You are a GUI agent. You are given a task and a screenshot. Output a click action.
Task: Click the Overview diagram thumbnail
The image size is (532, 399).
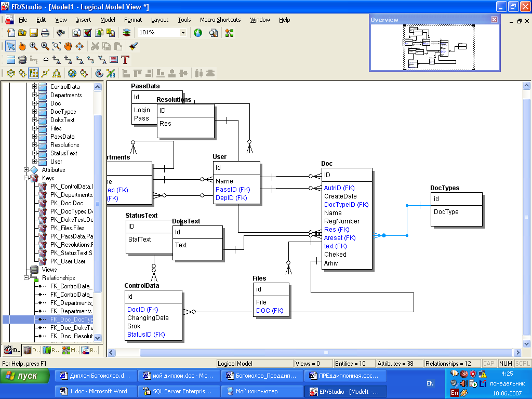pos(438,47)
